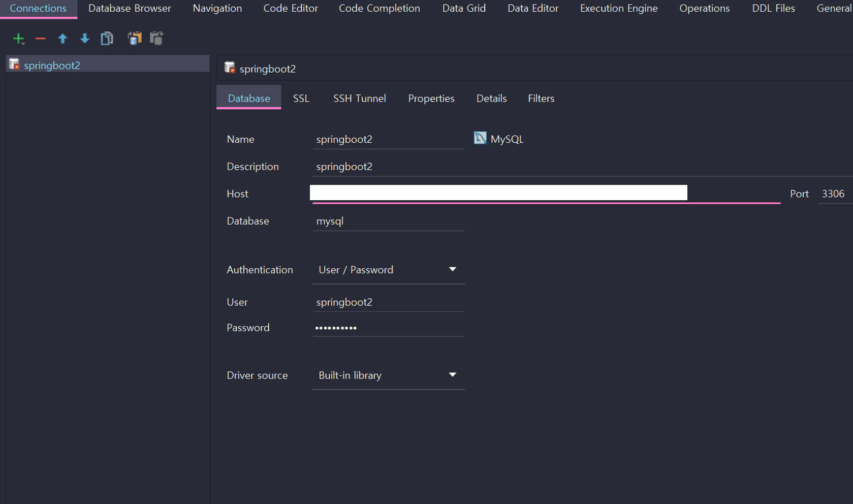Switch to the Code Editor tab
Viewport: 853px width, 504px height.
click(x=291, y=9)
